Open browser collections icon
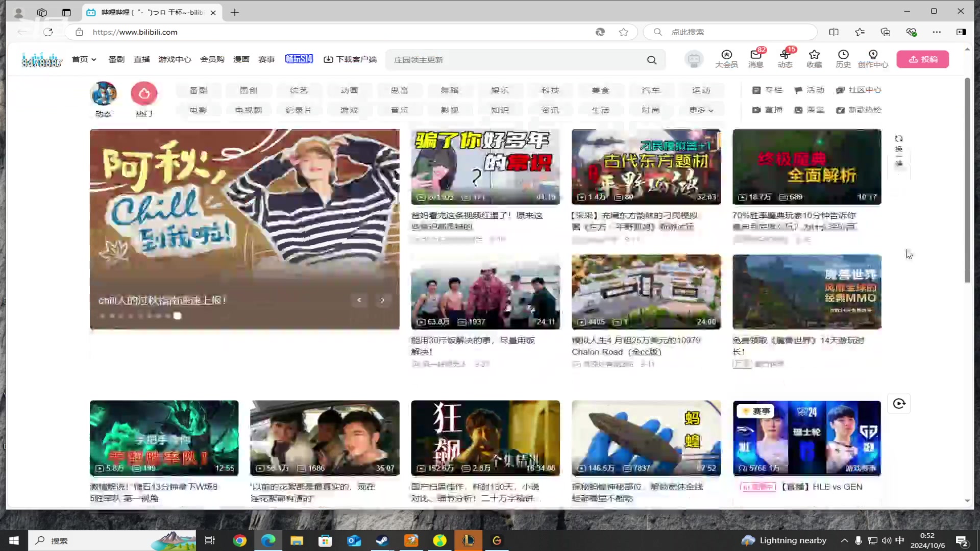Screen dimensions: 980x551 886,32
